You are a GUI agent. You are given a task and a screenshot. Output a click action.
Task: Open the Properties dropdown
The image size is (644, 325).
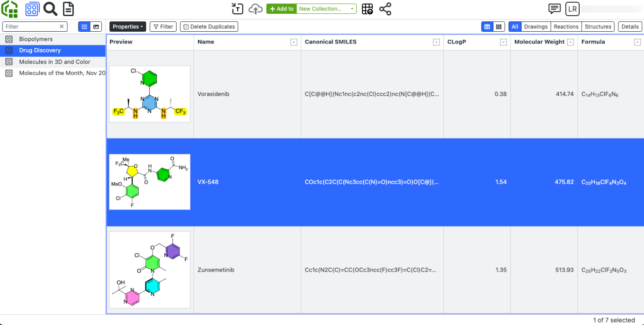(127, 26)
